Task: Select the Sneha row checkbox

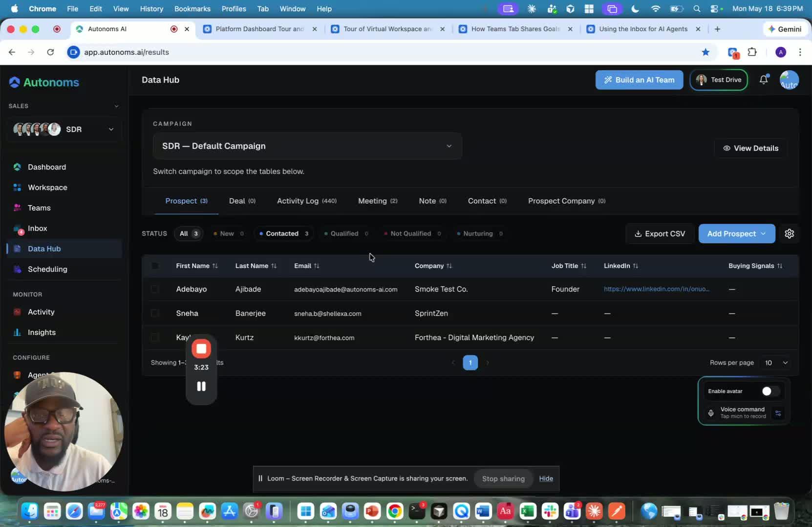Action: (155, 313)
